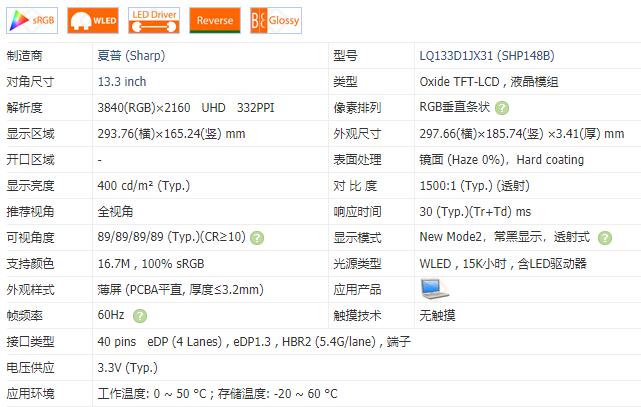Click the 推荐视角 row label
Screen dimensions: 641x407
point(30,212)
